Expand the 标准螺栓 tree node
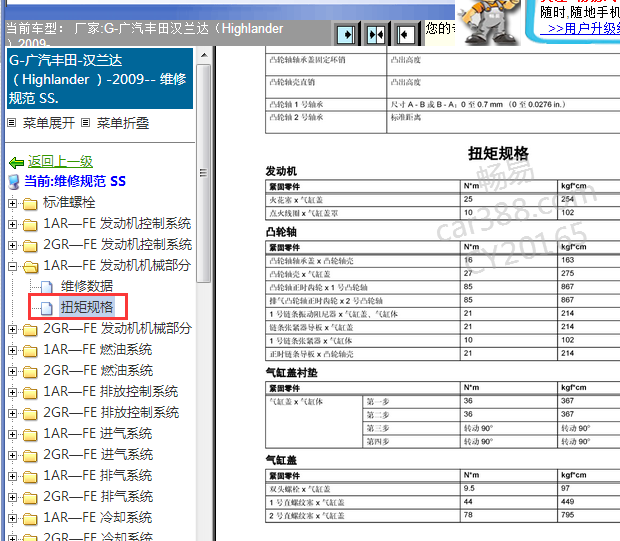 pos(12,204)
